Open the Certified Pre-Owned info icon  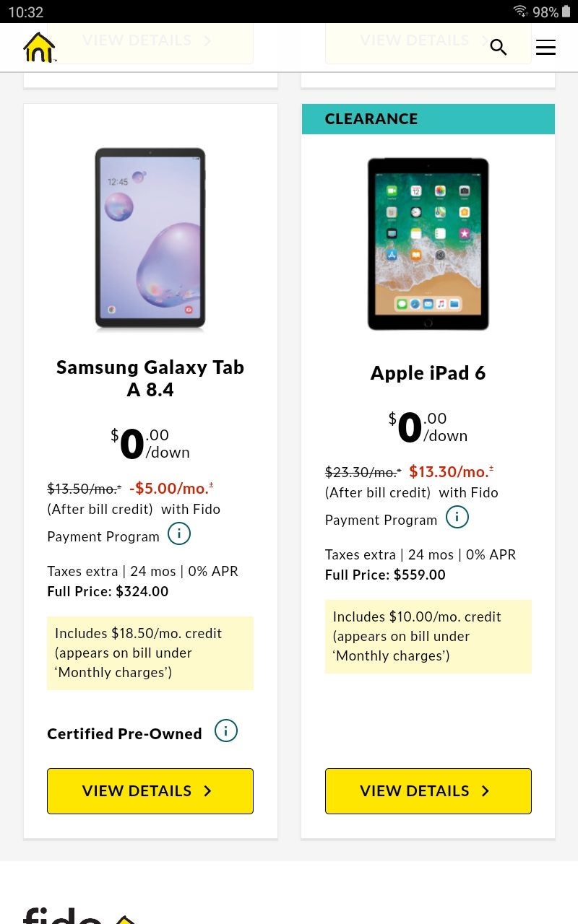(x=225, y=731)
